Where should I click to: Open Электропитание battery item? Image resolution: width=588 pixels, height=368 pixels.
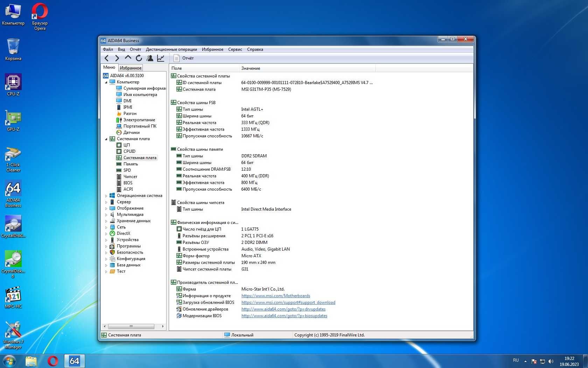click(x=139, y=120)
